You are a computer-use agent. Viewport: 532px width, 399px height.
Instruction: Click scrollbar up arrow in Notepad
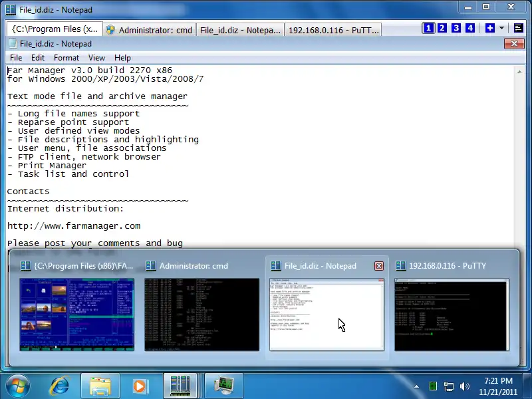[x=519, y=72]
